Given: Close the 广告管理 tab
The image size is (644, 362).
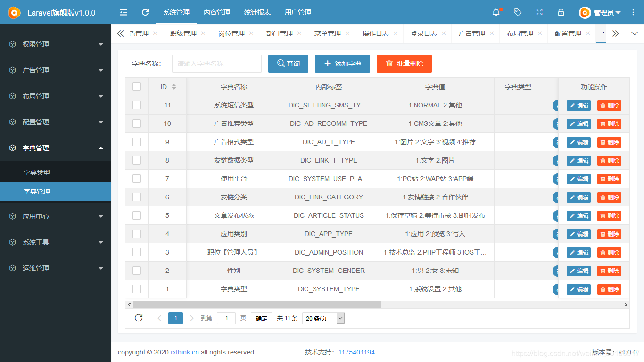Looking at the screenshot, I should click(492, 33).
